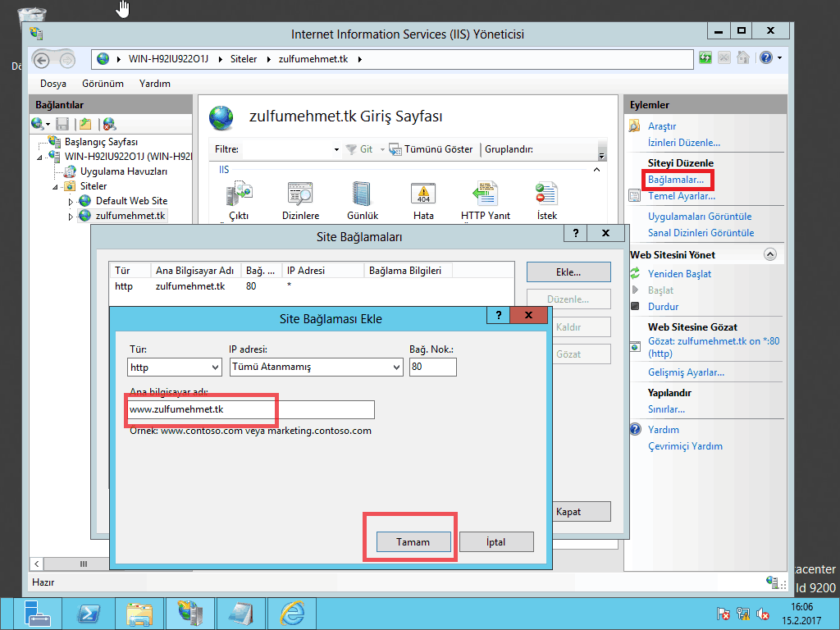The height and width of the screenshot is (630, 840).
Task: Collapse the IIS group chevron
Action: click(597, 170)
